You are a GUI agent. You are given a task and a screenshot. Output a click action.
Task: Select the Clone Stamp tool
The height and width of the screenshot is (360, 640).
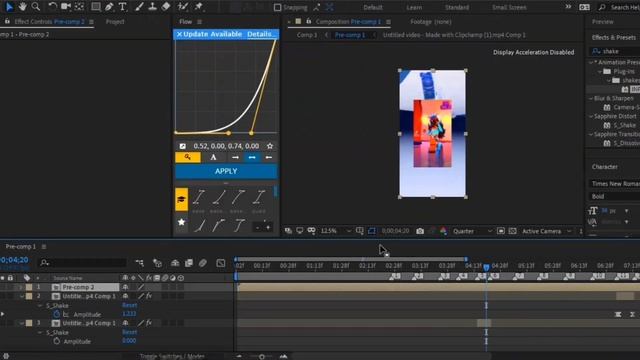pos(152,7)
